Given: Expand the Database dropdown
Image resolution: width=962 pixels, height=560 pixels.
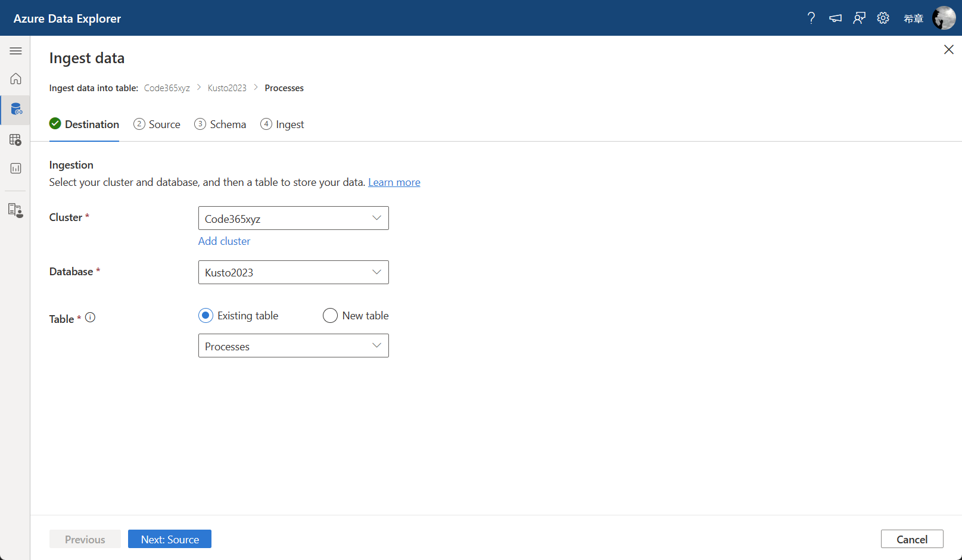Looking at the screenshot, I should pyautogui.click(x=294, y=272).
